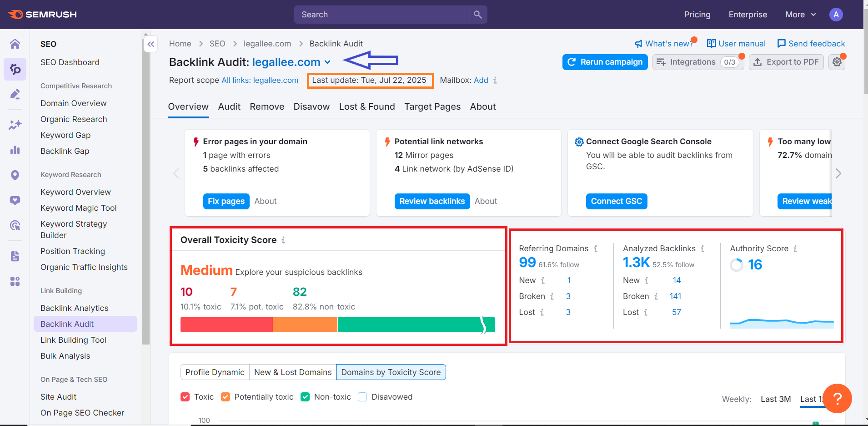Image resolution: width=868 pixels, height=426 pixels.
Task: Click info icon next to Authority Score
Action: coord(795,248)
